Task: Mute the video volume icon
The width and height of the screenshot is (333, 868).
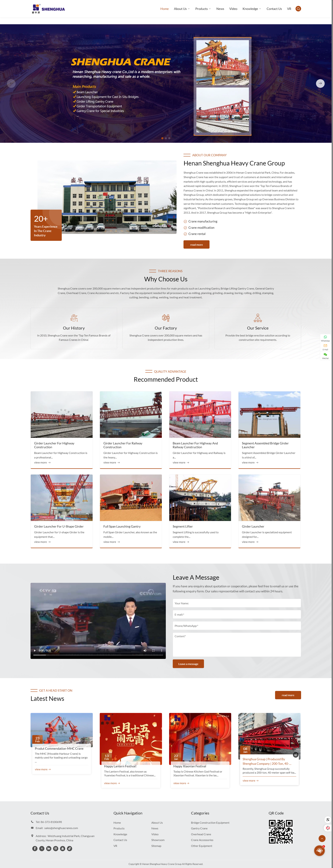Action: coord(145,650)
